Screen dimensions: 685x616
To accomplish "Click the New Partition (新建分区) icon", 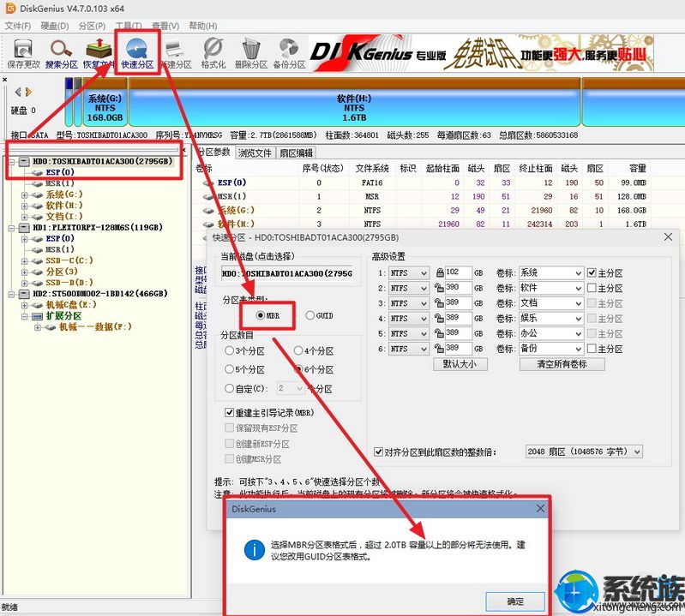I will pyautogui.click(x=176, y=54).
